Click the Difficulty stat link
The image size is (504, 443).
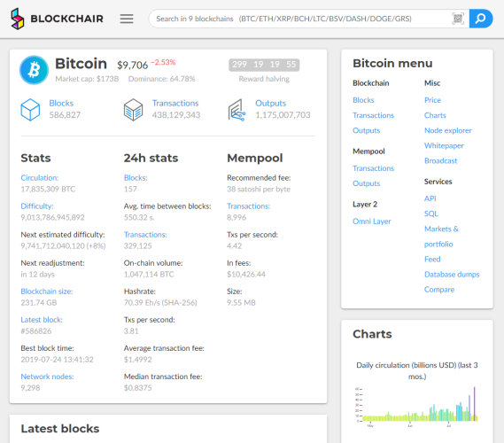pos(37,206)
